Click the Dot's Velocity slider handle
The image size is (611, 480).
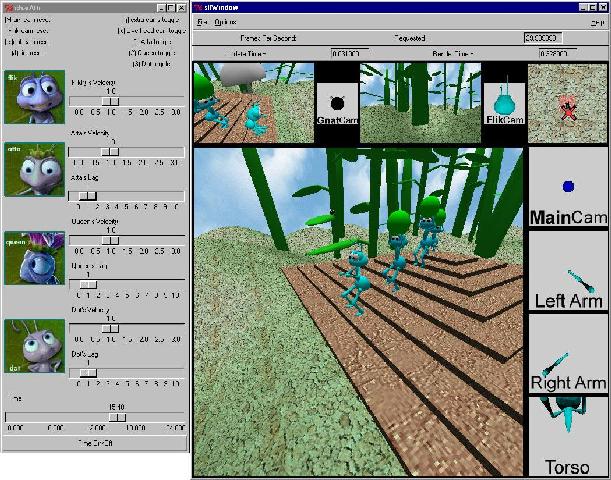(x=110, y=329)
